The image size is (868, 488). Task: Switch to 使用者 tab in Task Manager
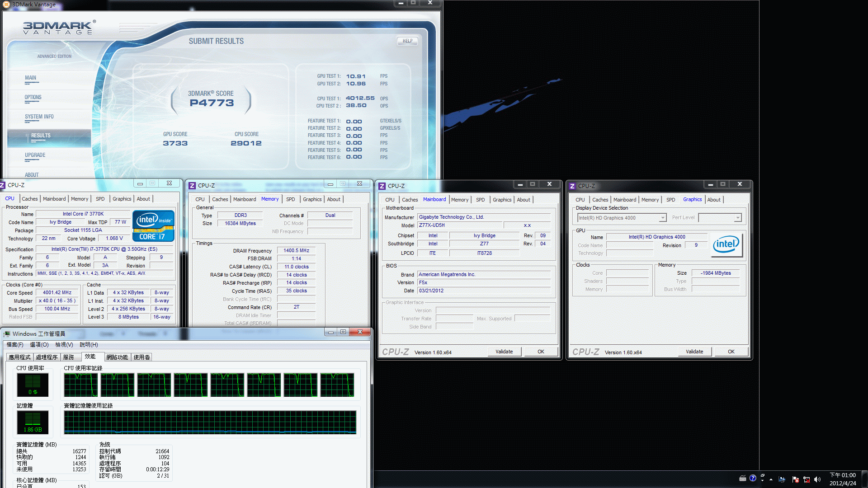click(x=142, y=357)
